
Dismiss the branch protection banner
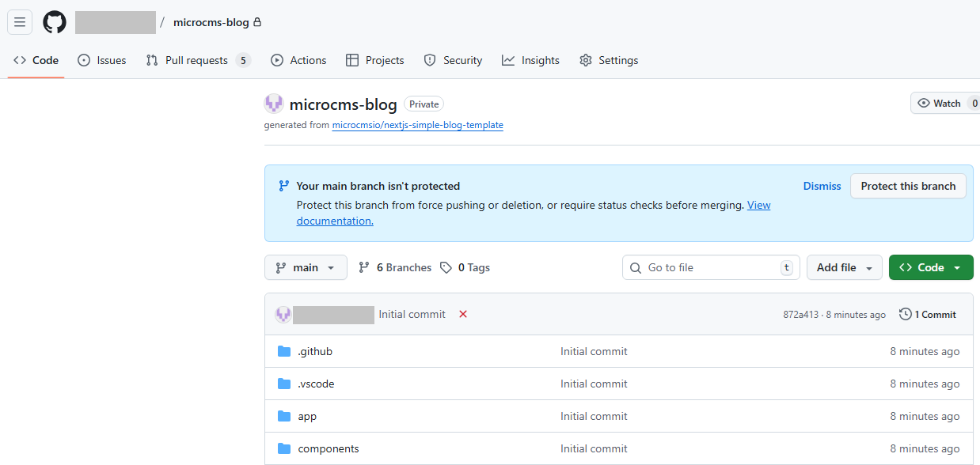tap(822, 186)
